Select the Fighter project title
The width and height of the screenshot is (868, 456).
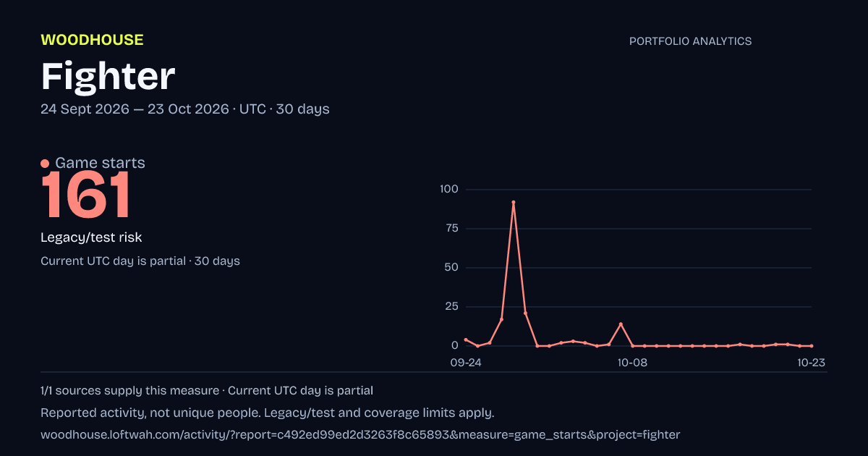pyautogui.click(x=108, y=76)
